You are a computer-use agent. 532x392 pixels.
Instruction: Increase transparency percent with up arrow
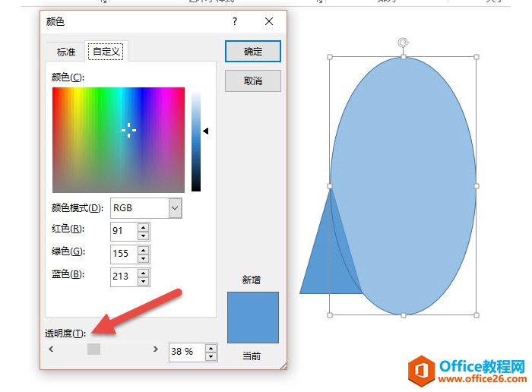tap(211, 348)
